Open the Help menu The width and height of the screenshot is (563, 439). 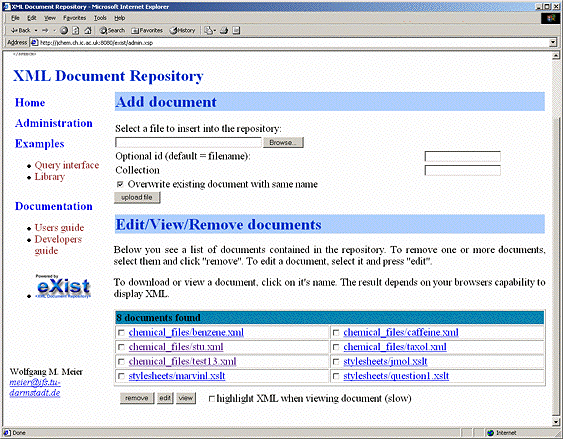coord(120,18)
